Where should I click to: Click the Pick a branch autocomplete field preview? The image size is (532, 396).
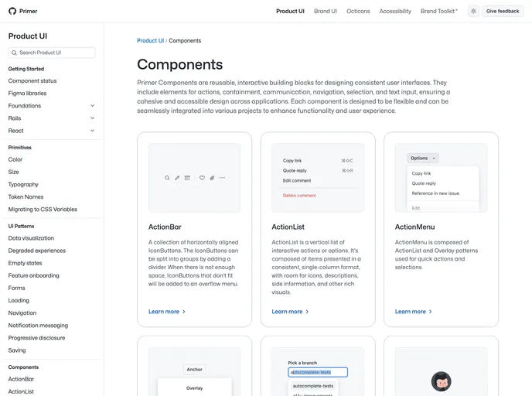pos(318,372)
